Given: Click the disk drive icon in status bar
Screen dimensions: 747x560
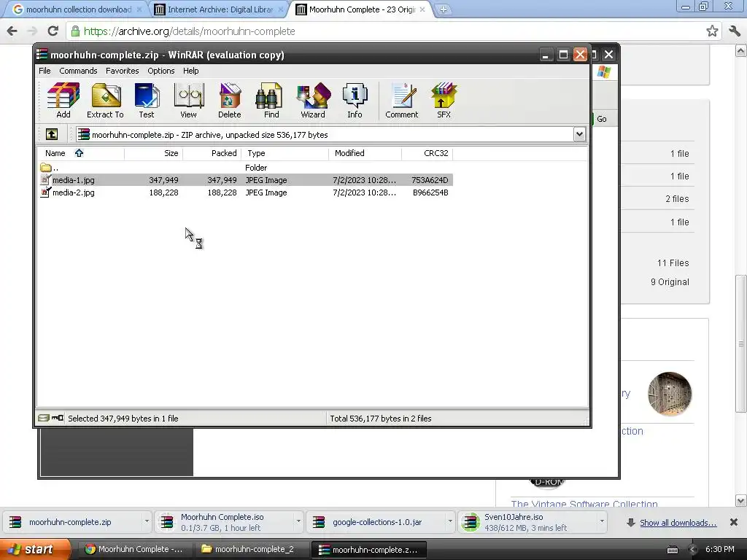Looking at the screenshot, I should [x=44, y=418].
